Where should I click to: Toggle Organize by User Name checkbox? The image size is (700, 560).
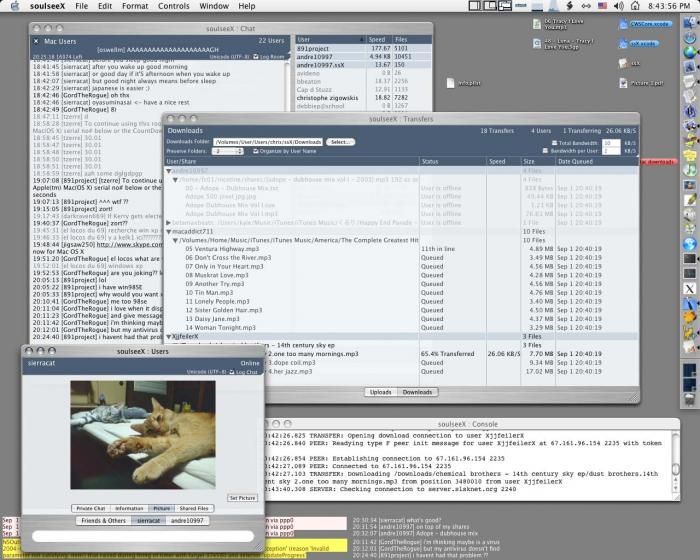256,151
